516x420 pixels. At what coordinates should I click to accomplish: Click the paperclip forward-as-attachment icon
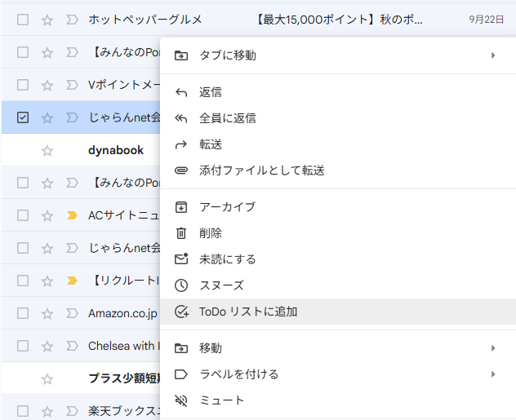click(x=181, y=170)
